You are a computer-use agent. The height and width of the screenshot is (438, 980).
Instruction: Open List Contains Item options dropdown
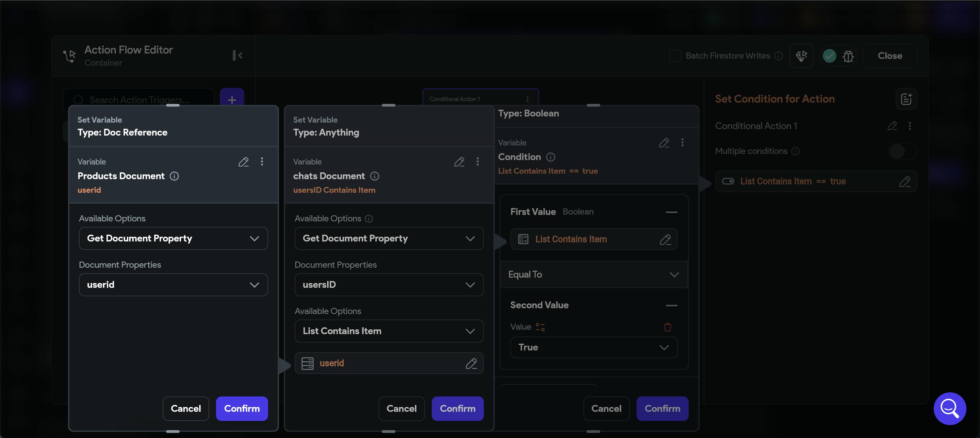coord(389,331)
